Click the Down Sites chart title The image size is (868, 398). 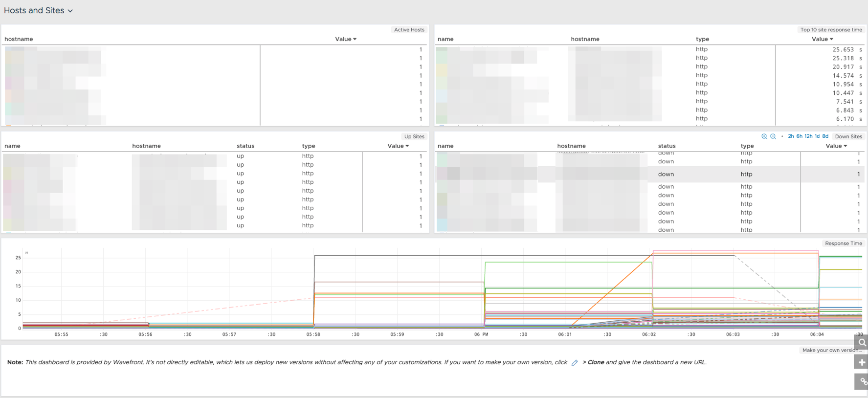(848, 136)
